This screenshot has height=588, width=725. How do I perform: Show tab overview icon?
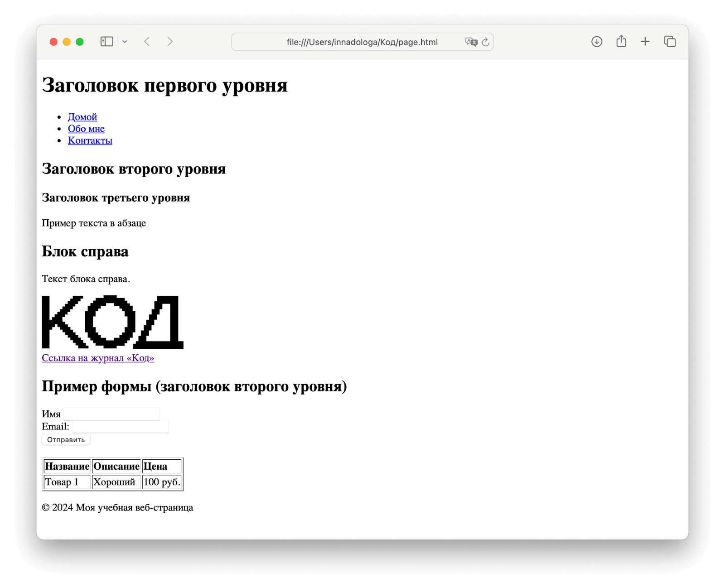(x=670, y=42)
